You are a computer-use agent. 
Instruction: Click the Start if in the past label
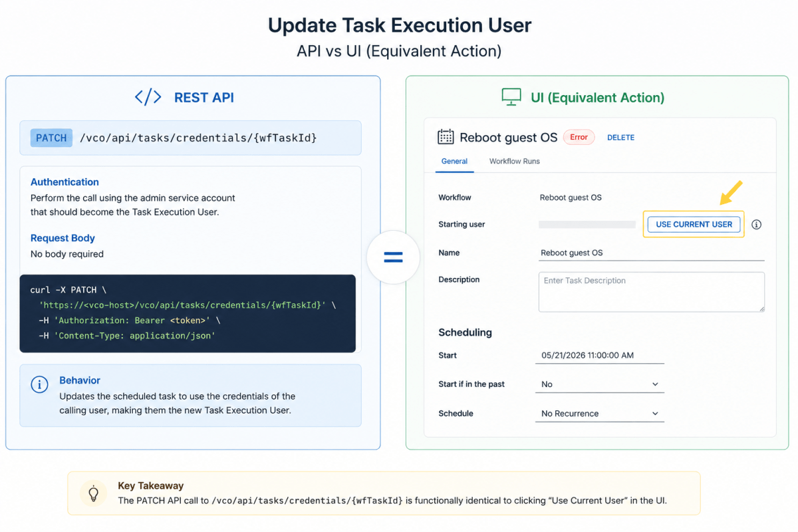(x=471, y=384)
